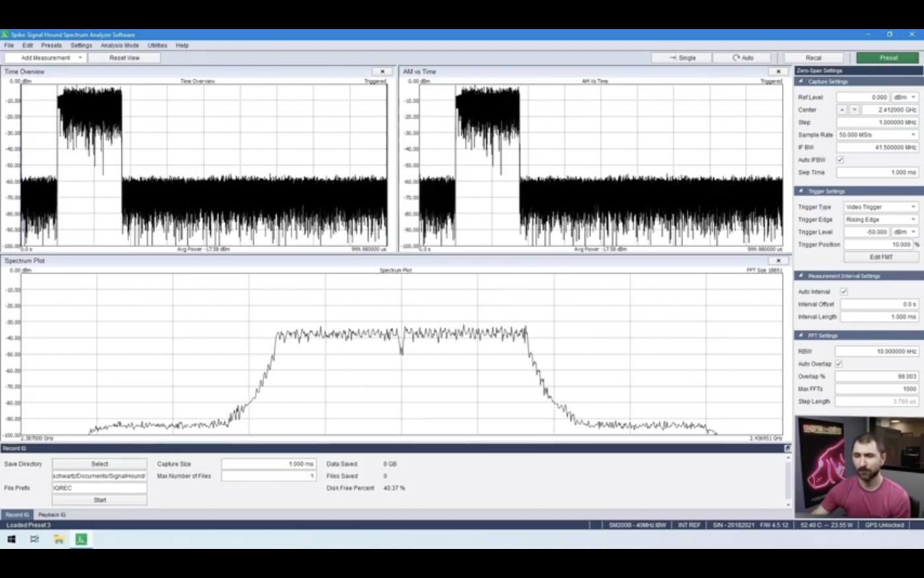The width and height of the screenshot is (924, 578).
Task: Open the Trigger Type dropdown showing Video Trigger
Action: (x=880, y=206)
